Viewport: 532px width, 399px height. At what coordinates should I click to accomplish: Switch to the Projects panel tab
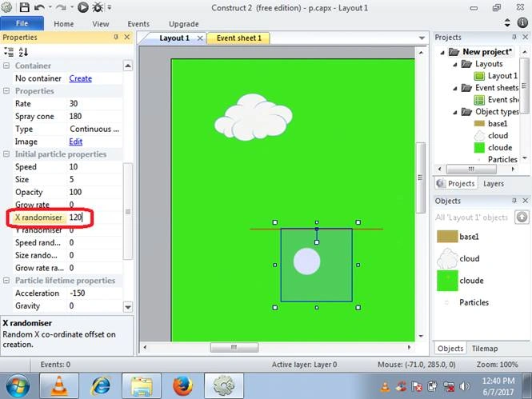[456, 183]
